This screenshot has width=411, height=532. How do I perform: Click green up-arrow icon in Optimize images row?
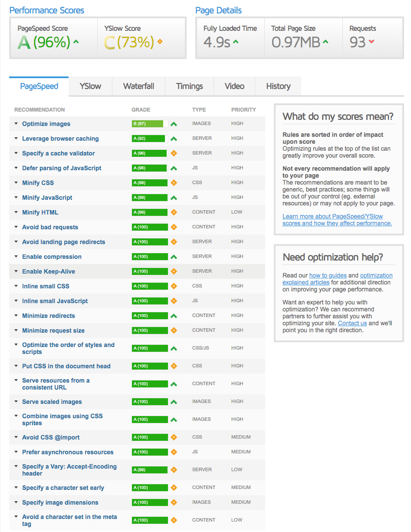coord(174,124)
